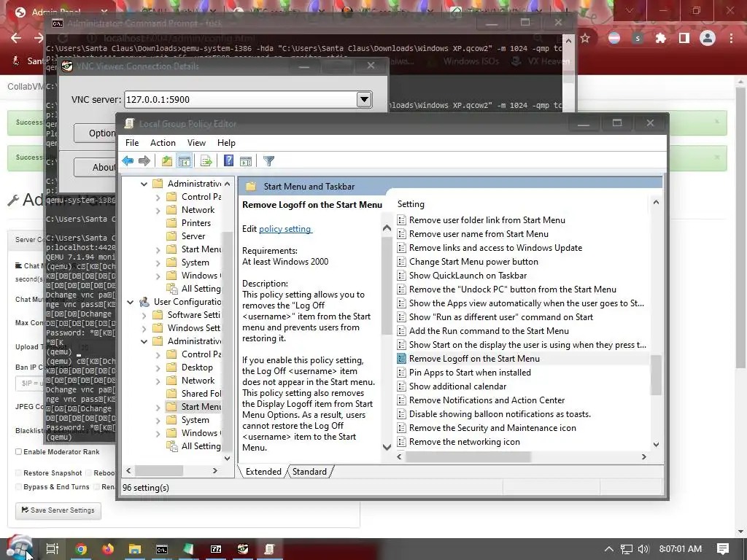
Task: Click About button in VNC Viewer
Action: pyautogui.click(x=96, y=167)
